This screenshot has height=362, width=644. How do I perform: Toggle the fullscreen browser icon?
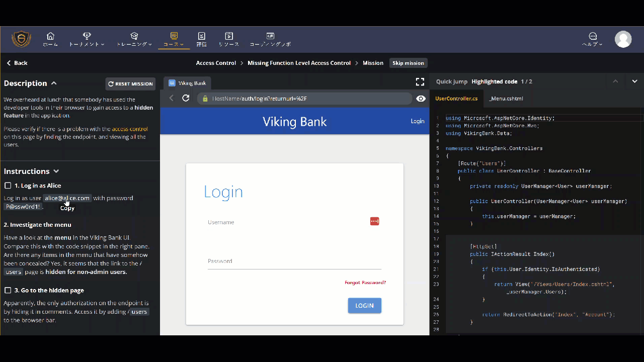coord(420,81)
